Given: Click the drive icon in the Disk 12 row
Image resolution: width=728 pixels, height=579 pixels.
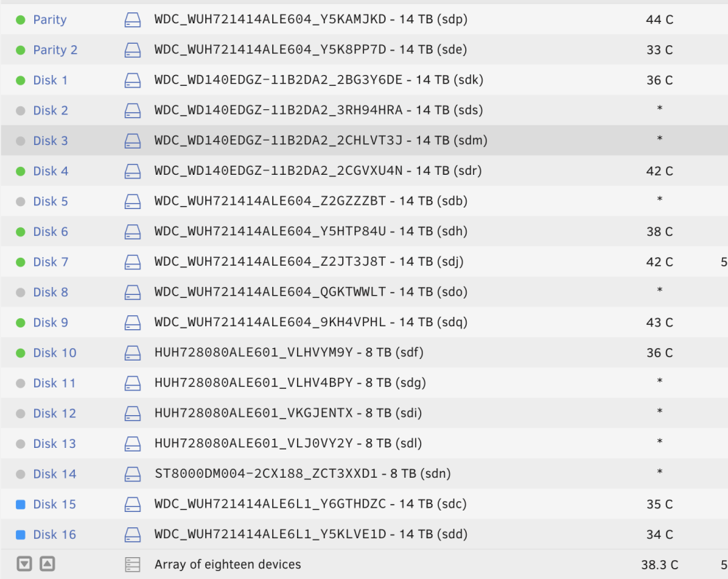Looking at the screenshot, I should pyautogui.click(x=132, y=413).
